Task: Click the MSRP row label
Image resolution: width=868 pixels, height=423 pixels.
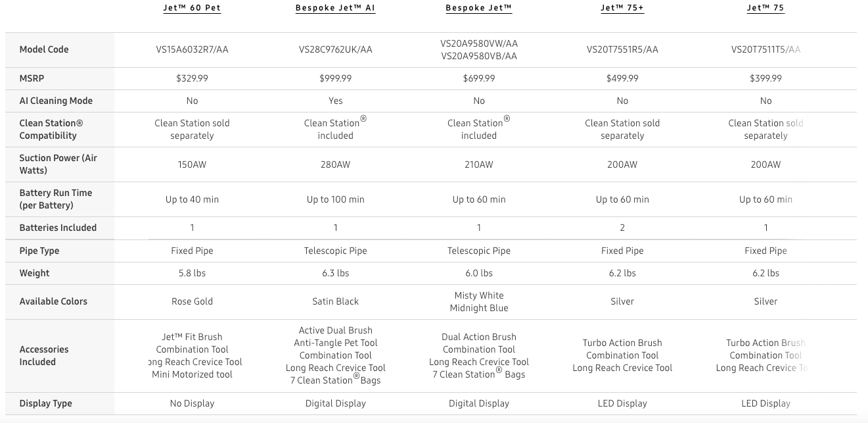Action: tap(32, 78)
